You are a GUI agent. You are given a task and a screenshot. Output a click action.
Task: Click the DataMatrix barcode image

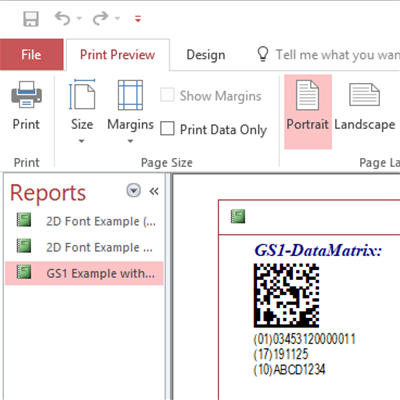286,295
